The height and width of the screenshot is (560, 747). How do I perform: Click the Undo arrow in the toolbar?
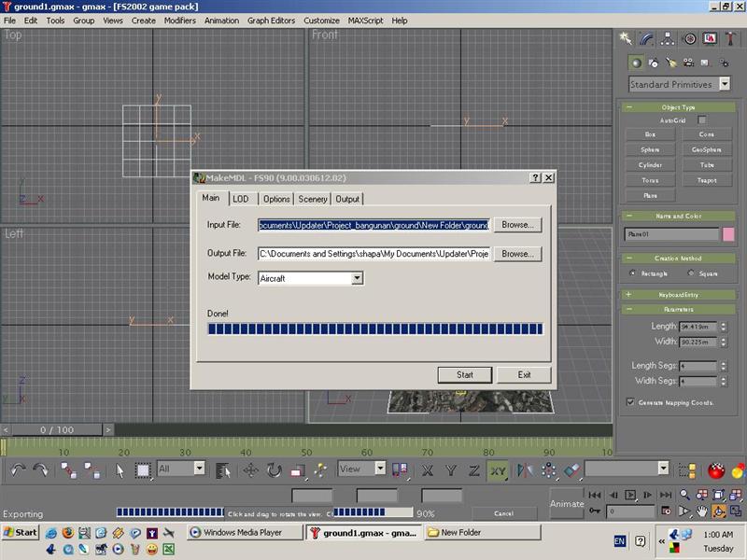pyautogui.click(x=19, y=470)
